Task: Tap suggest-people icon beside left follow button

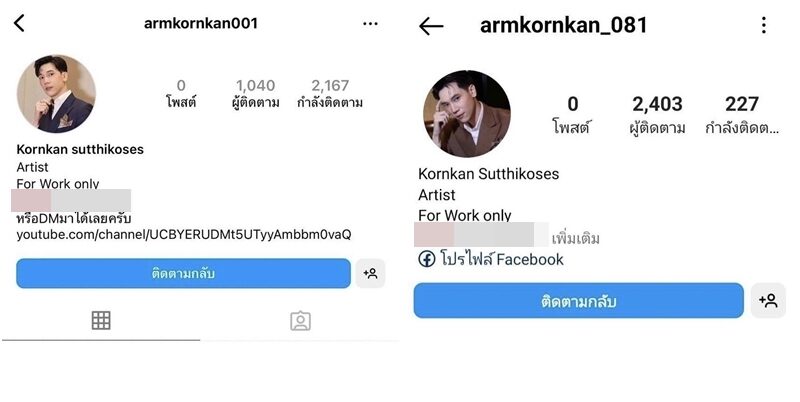Action: coord(370,273)
